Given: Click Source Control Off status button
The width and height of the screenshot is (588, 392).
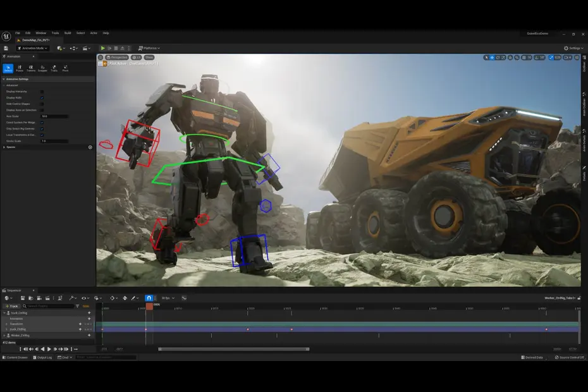Looking at the screenshot, I should (x=569, y=357).
